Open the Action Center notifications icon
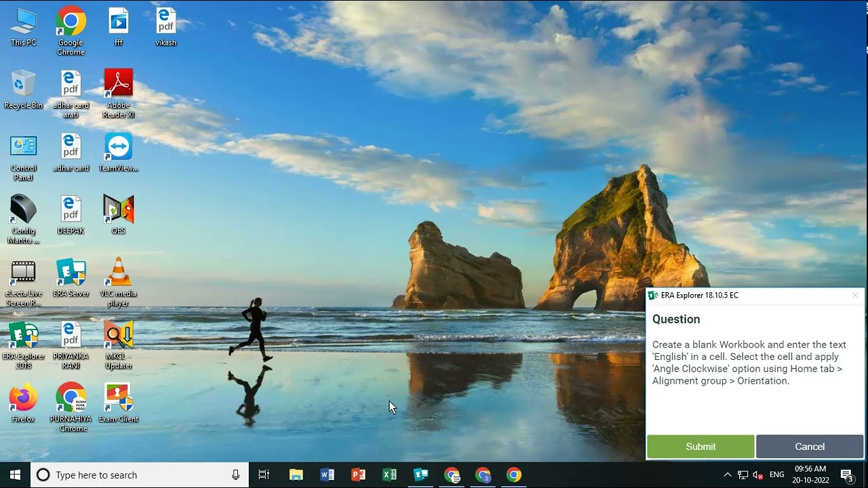868x488 pixels. [x=848, y=474]
